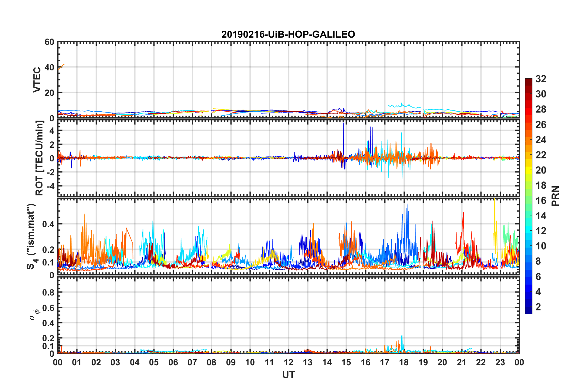
Task: Click the UT x-axis label
Action: coord(288,375)
